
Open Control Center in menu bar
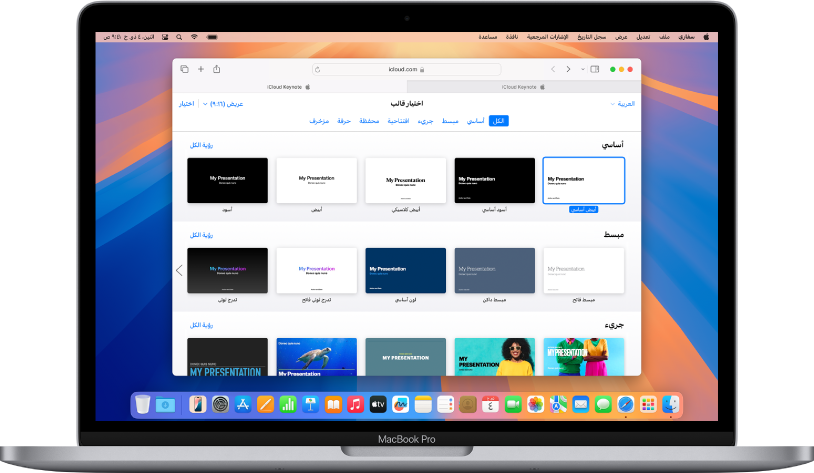point(165,37)
